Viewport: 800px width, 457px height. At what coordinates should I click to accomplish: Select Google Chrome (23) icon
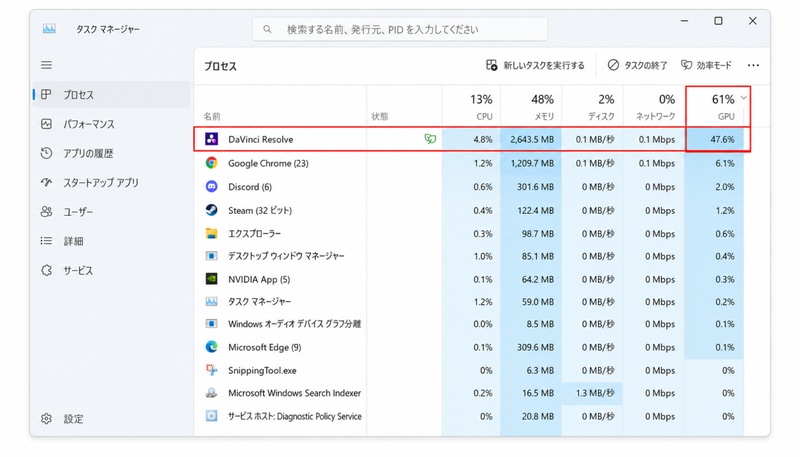(x=211, y=163)
